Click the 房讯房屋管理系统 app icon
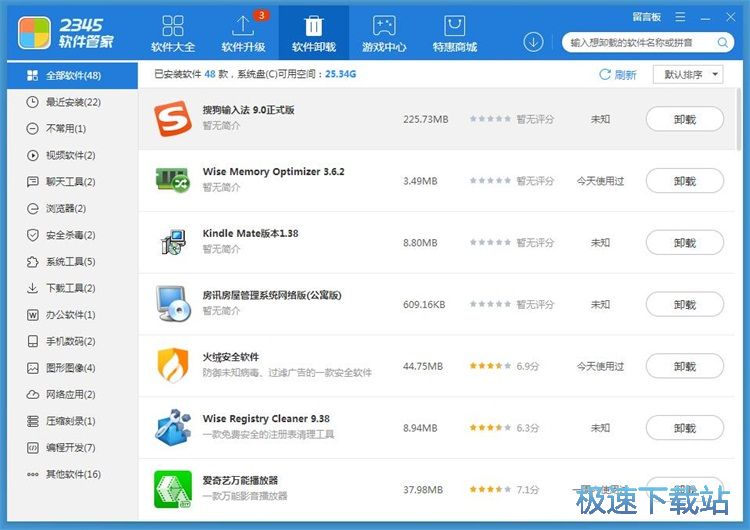 pyautogui.click(x=173, y=303)
